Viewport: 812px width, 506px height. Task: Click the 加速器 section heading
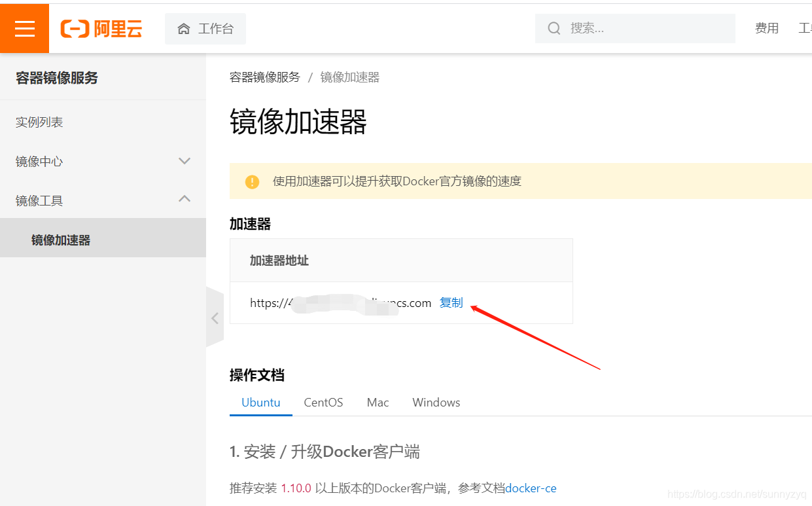(x=250, y=224)
